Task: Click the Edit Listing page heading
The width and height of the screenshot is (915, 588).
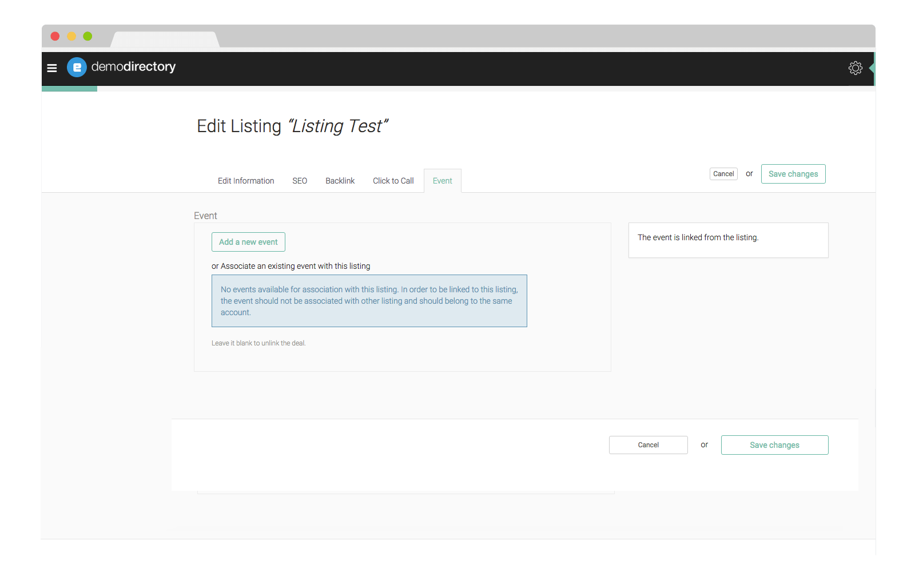Action: point(292,126)
